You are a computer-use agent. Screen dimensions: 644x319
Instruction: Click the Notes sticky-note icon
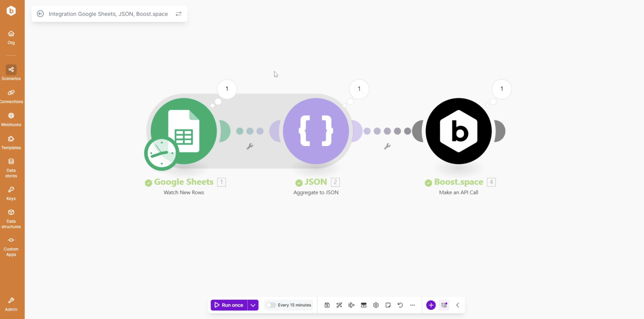click(x=388, y=305)
